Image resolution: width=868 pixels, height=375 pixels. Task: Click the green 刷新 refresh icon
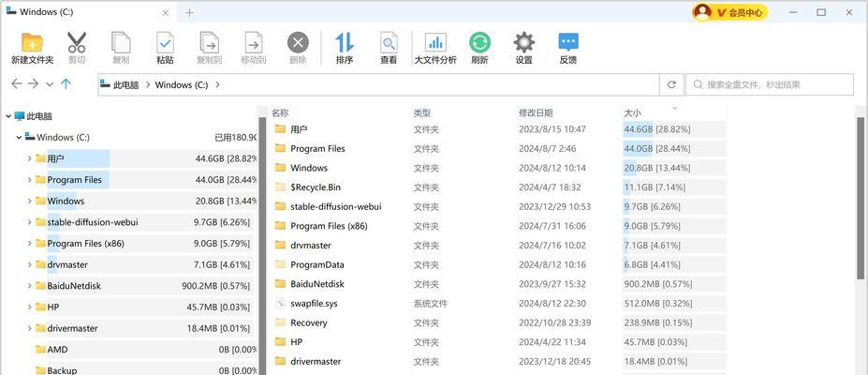[x=479, y=42]
